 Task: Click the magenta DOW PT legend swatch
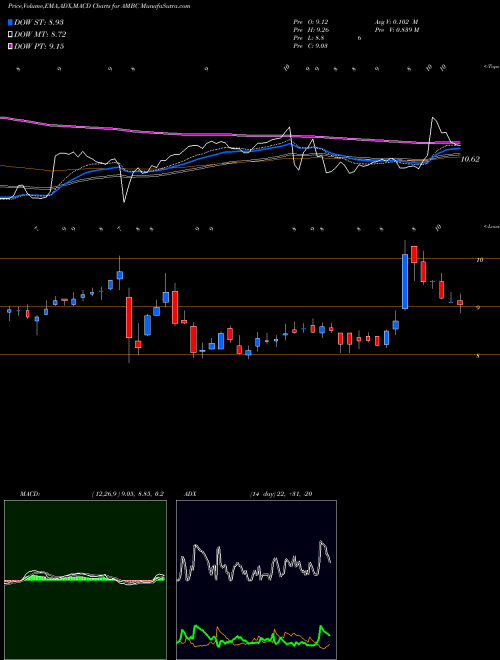pyautogui.click(x=10, y=46)
